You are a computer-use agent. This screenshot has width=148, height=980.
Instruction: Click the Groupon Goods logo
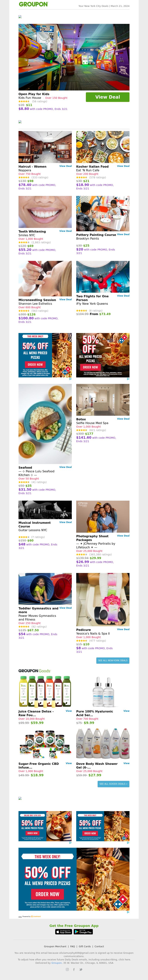pyautogui.click(x=35, y=671)
